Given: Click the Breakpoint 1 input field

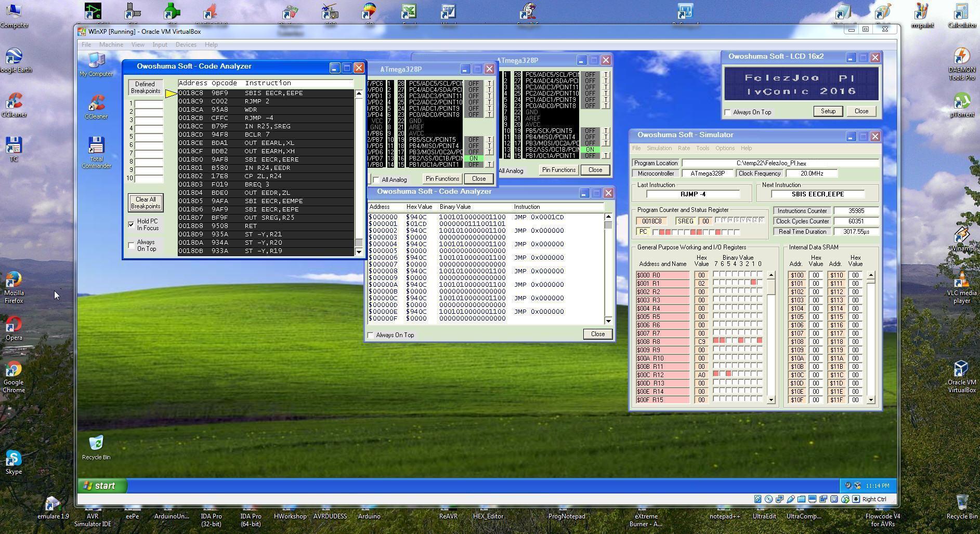Looking at the screenshot, I should tap(149, 104).
